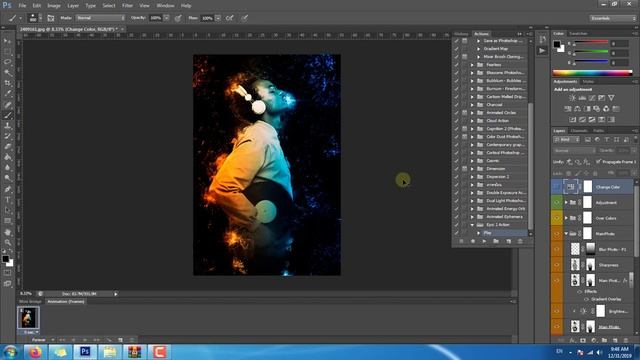Viewport: 640px width, 360px height.
Task: Add layer style fx icon at Layers bottom
Action: click(572, 340)
